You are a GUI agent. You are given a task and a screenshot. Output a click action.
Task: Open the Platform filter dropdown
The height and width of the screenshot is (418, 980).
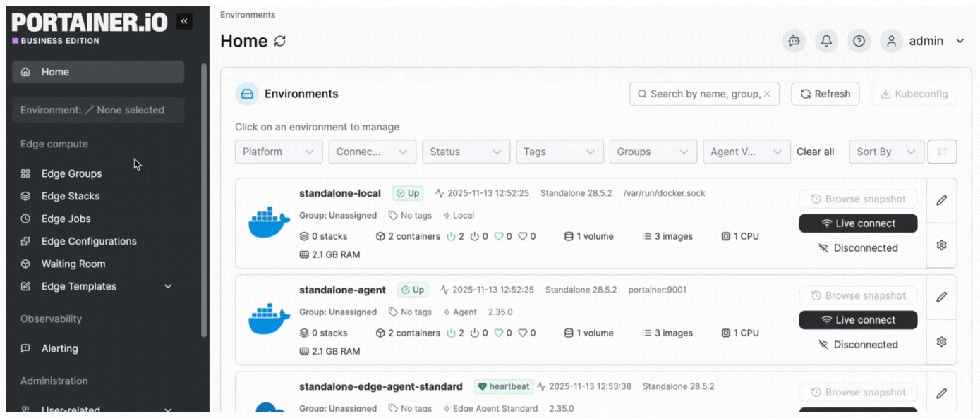tap(279, 152)
